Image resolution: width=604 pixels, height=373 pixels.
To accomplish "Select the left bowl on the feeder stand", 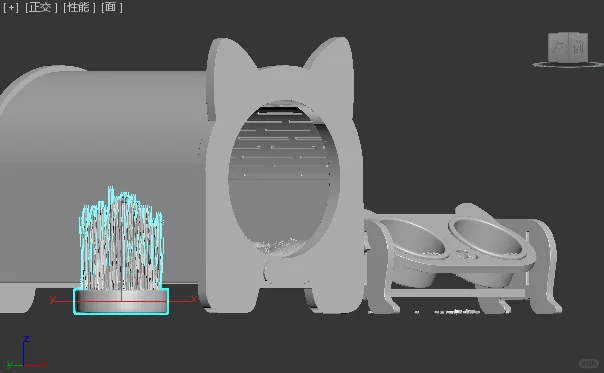I will click(x=413, y=238).
